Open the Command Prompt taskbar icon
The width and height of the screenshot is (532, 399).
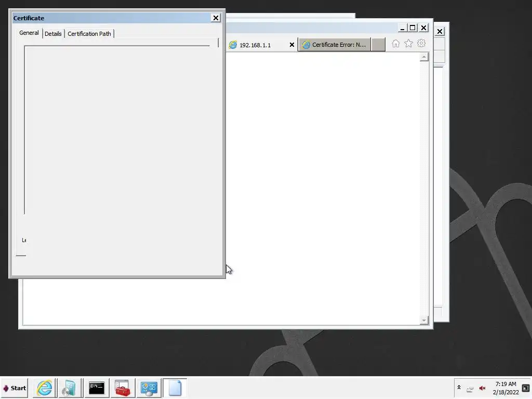(97, 388)
